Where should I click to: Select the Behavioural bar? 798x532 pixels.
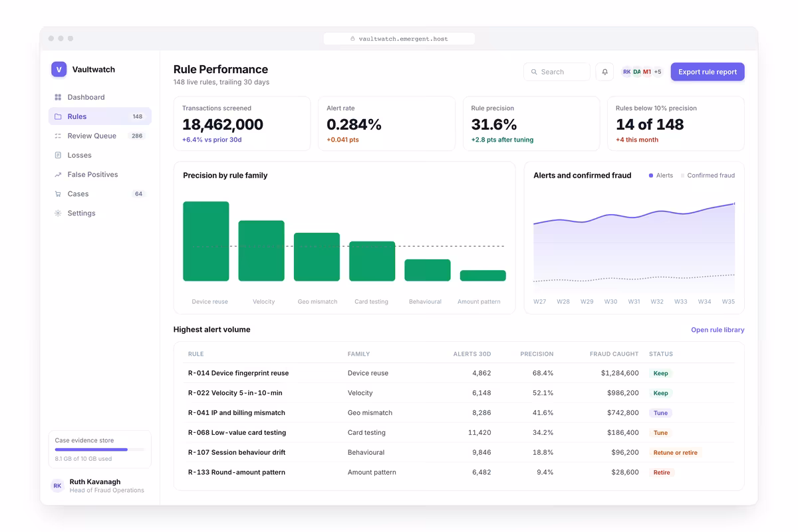click(x=428, y=270)
